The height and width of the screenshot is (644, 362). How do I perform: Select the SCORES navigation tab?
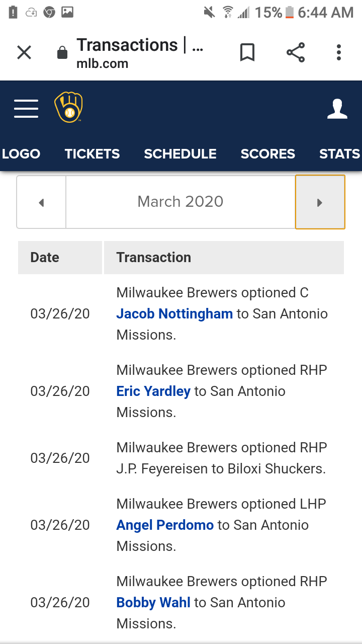point(268,154)
